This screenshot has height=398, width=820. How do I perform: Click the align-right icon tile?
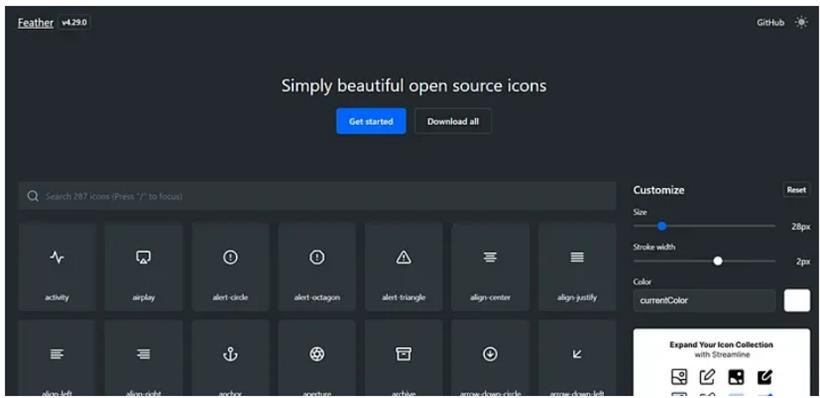pos(143,358)
